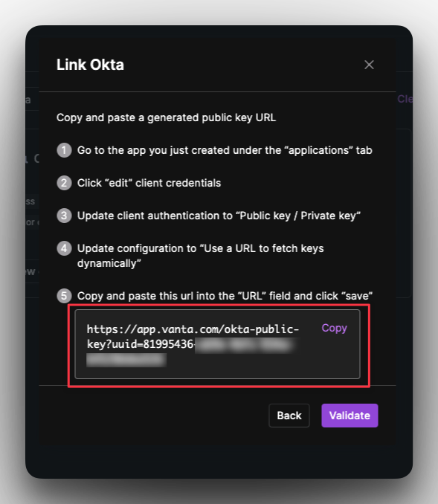
Task: Click inside the public key URL box
Action: (217, 344)
